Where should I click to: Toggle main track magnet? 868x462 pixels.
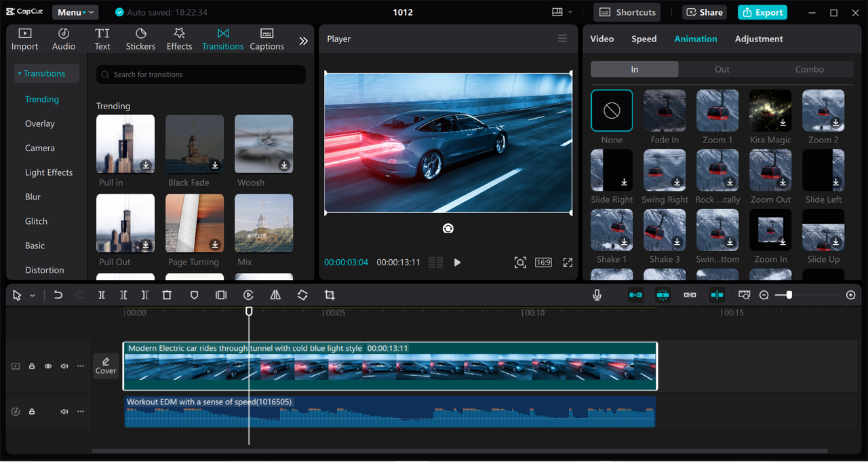pos(635,295)
